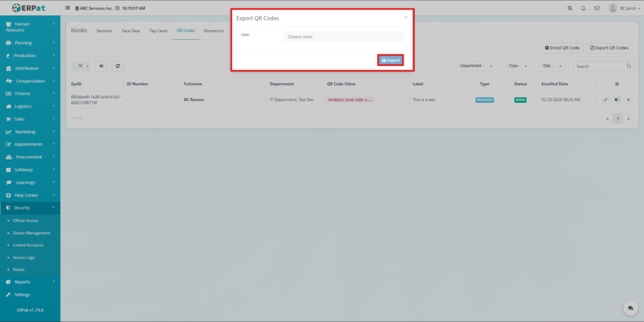The width and height of the screenshot is (644, 322).
Task: Open the Department filter dropdown
Action: (475, 65)
